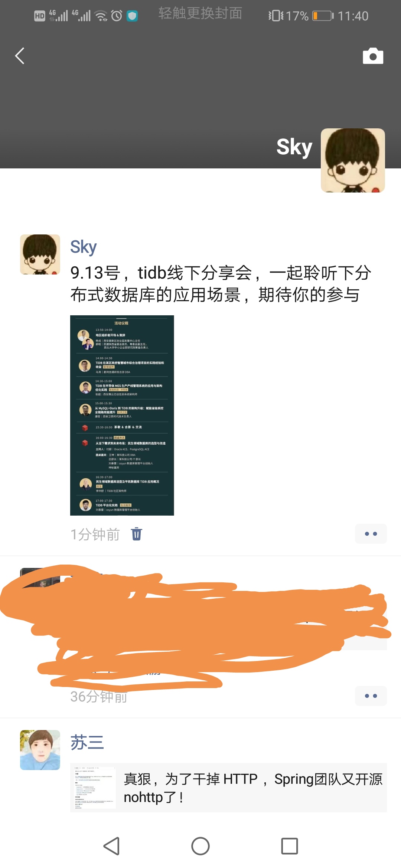Open the two-dot menu on the 36分钟前 post

click(x=371, y=696)
